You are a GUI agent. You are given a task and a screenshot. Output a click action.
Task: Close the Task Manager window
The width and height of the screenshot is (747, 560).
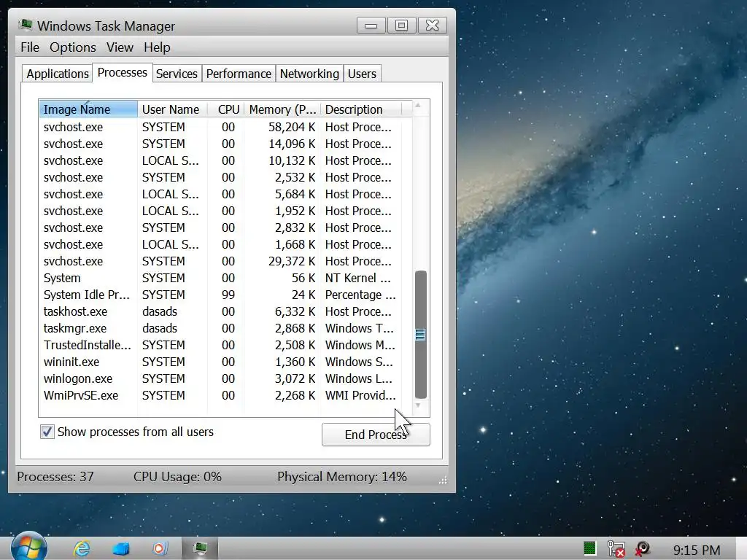coord(432,26)
